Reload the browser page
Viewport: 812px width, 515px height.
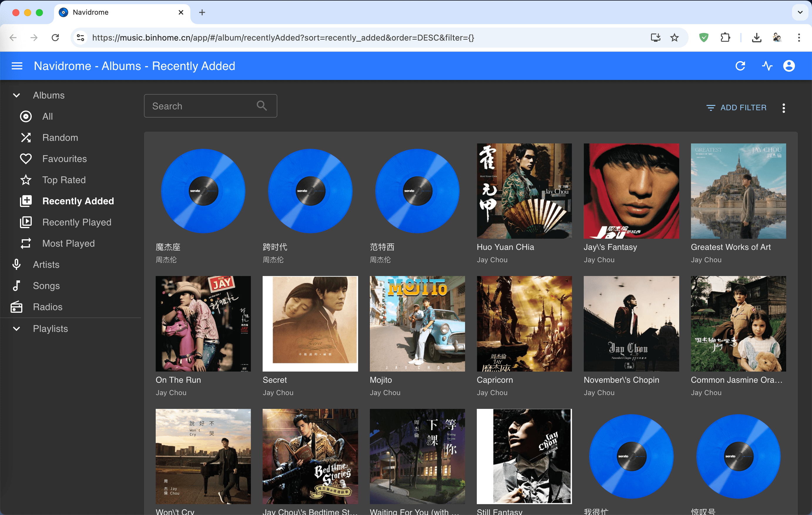pyautogui.click(x=55, y=37)
